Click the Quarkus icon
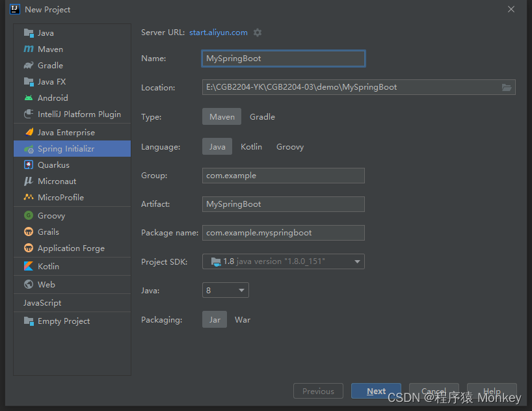532x411 pixels. (29, 165)
